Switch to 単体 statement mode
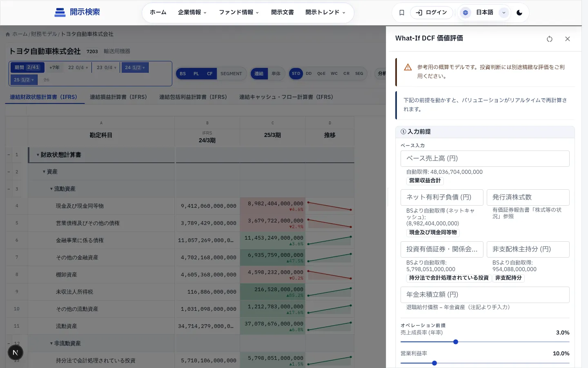Screen dimensions: 588x368 pos(276,74)
